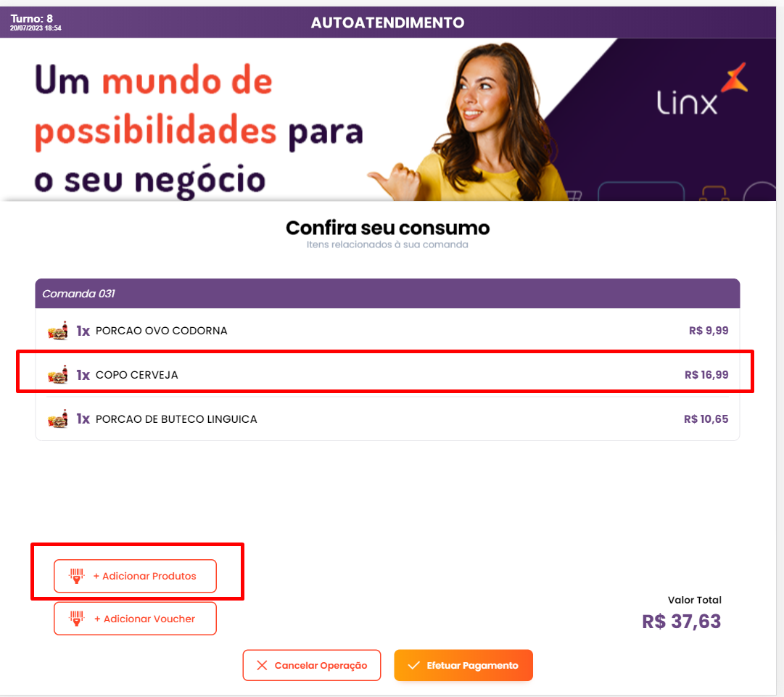This screenshot has height=697, width=784.
Task: Click the food icon beside PORCAO OVO CODORNA
Action: (58, 331)
